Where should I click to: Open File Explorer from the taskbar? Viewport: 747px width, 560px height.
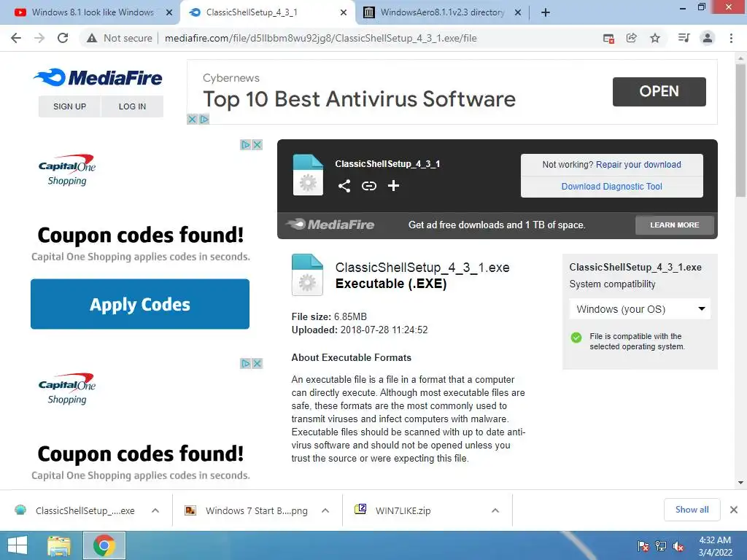pos(59,545)
